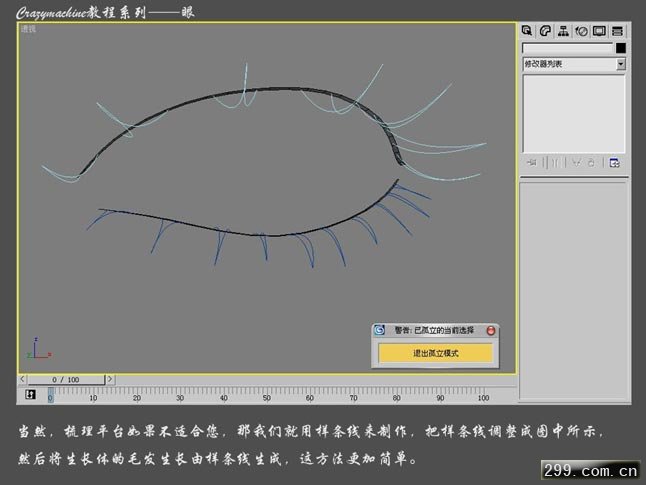Click the warning dialog's app icon
This screenshot has width=646, height=485.
click(379, 330)
